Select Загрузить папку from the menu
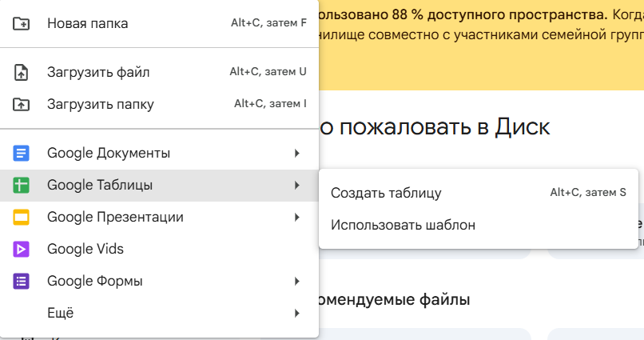Viewport: 644px width, 340px height. pos(159,105)
